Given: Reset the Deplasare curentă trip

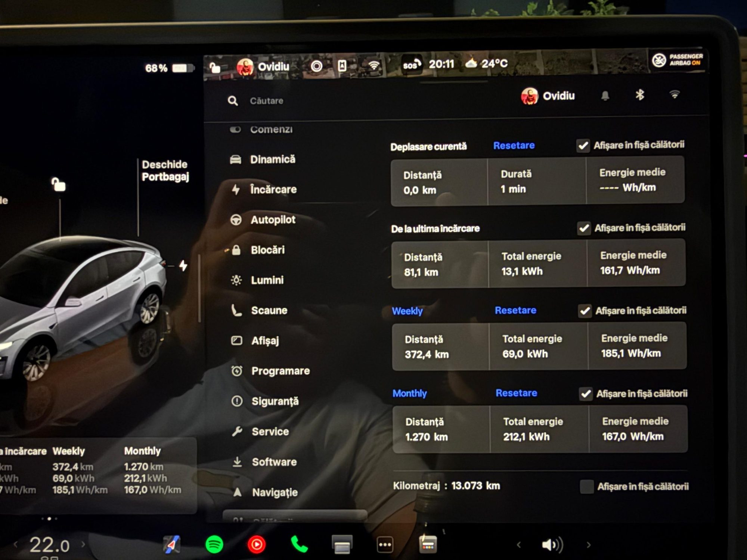Looking at the screenshot, I should (x=514, y=146).
